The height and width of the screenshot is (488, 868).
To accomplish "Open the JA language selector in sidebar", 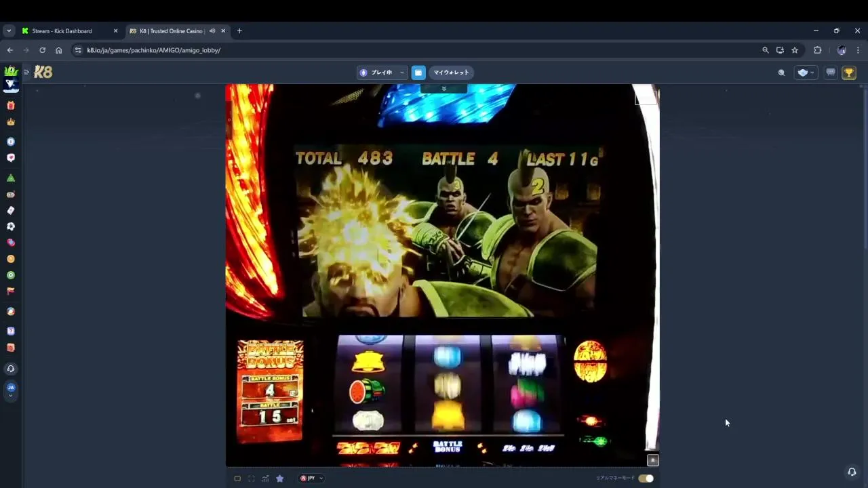I will [11, 389].
